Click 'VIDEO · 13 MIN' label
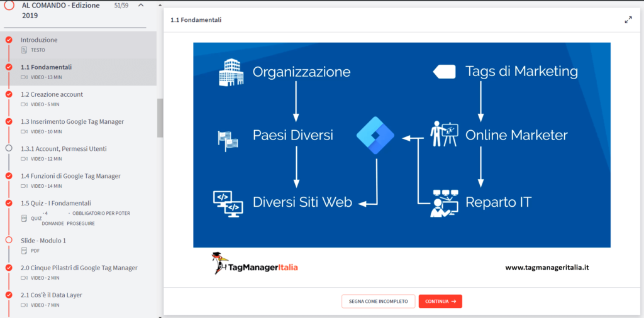This screenshot has width=644, height=318. (47, 77)
